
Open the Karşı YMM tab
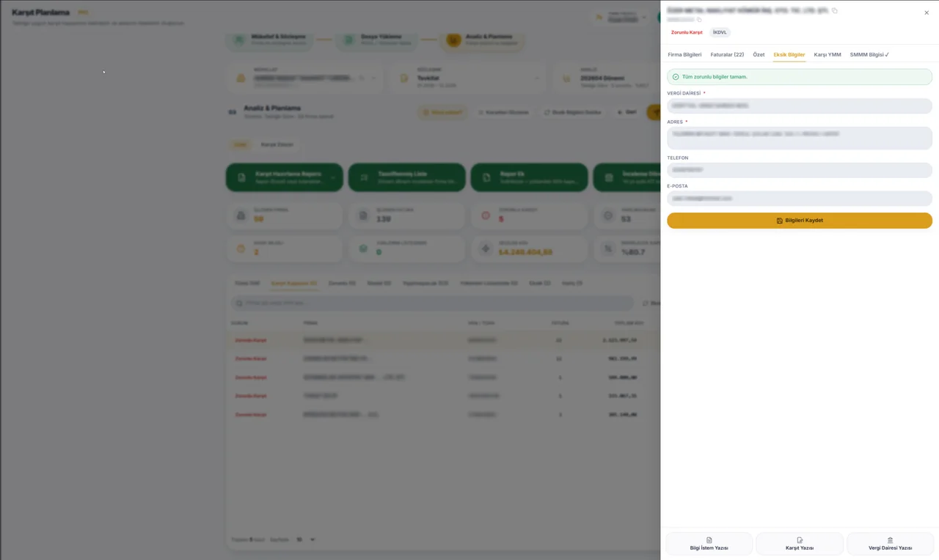click(827, 55)
